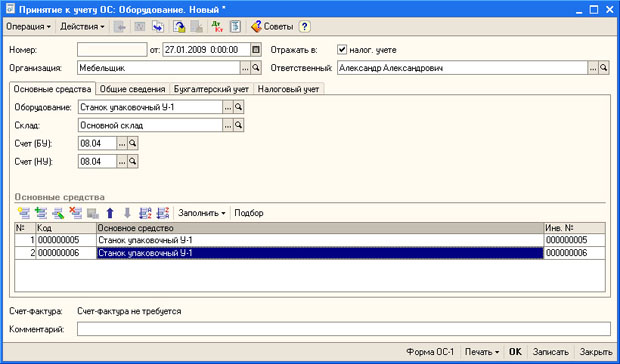
Task: Focus the Номер input field
Action: pos(112,50)
